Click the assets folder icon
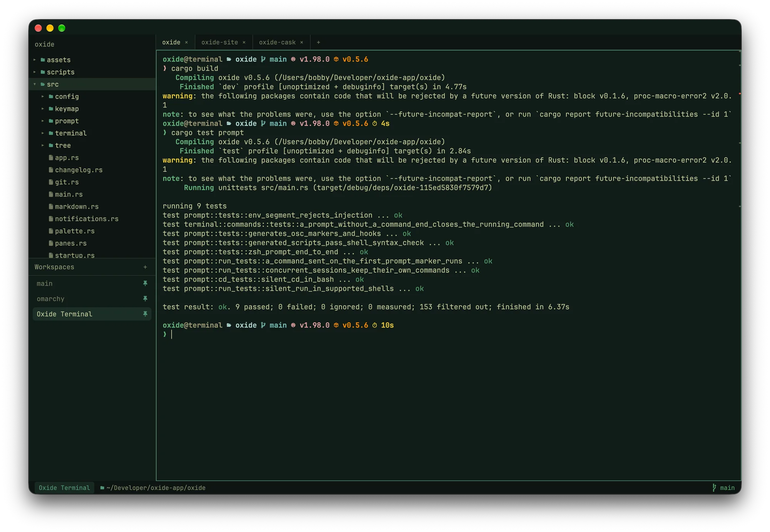The image size is (770, 532). point(43,60)
